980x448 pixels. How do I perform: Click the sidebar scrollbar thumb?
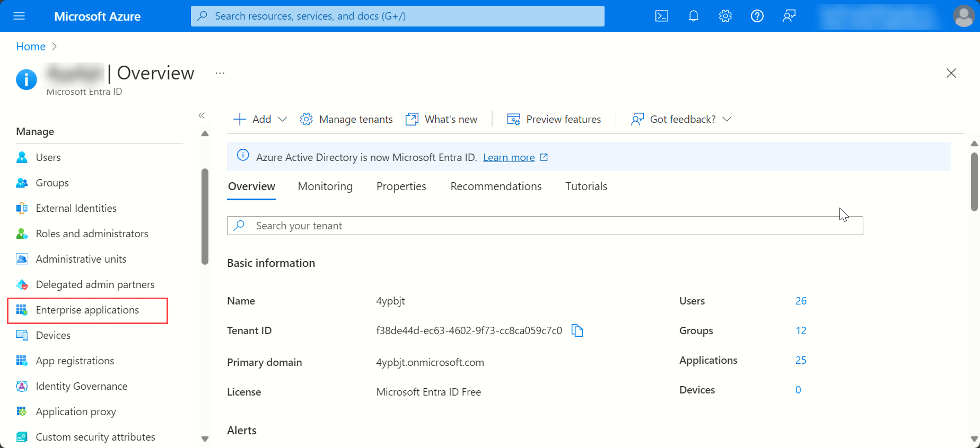(x=205, y=216)
